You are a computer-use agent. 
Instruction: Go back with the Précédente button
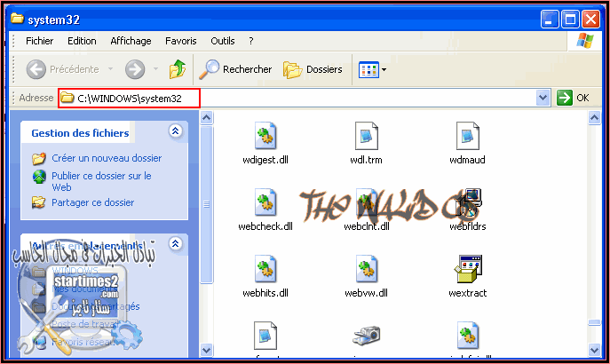[63, 69]
